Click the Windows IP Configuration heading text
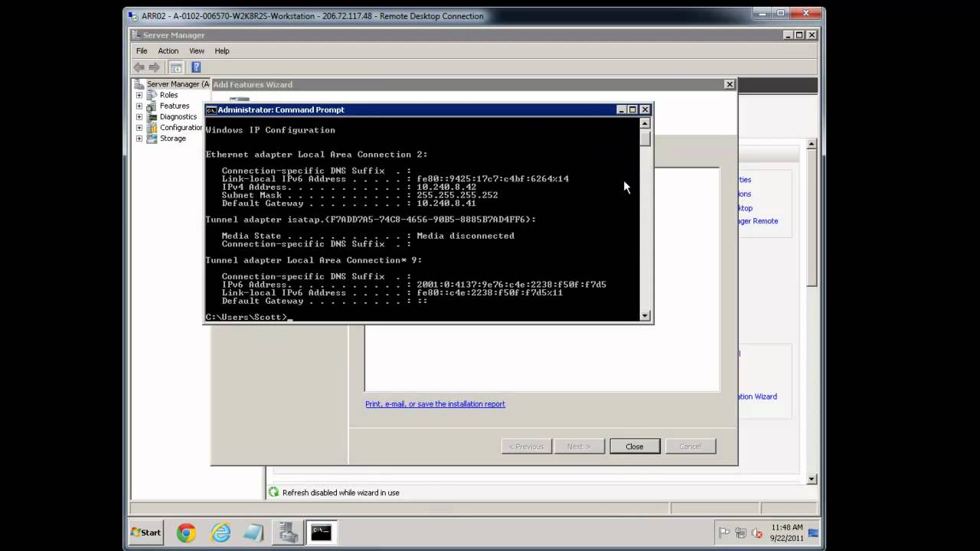This screenshot has width=980, height=551. 270,130
